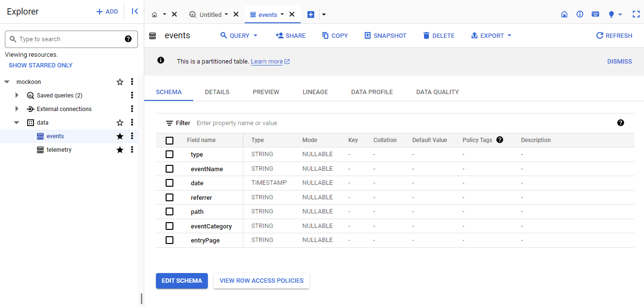Collapse the Explorer panel
Screen dimensions: 644x307
click(x=135, y=11)
